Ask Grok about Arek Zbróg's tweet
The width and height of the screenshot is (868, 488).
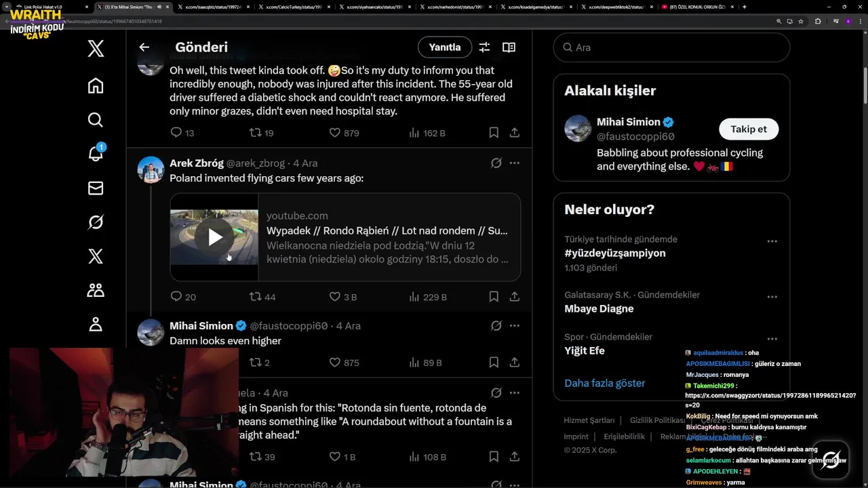[496, 163]
